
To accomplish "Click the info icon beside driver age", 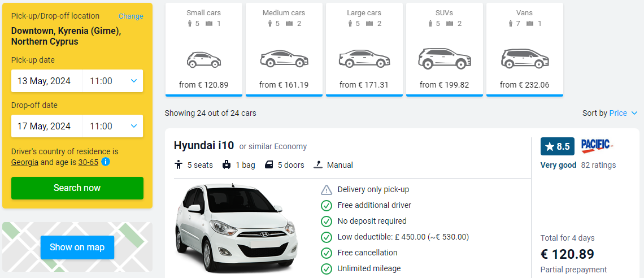I will 106,162.
